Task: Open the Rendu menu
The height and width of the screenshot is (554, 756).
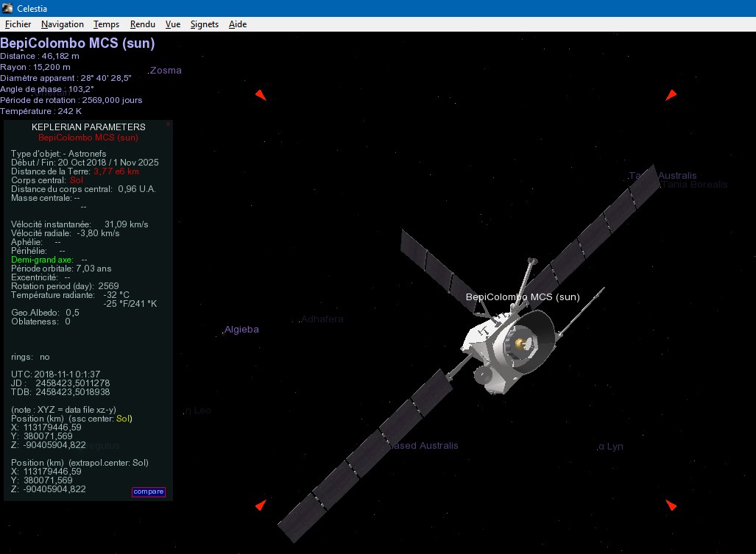Action: click(x=143, y=24)
